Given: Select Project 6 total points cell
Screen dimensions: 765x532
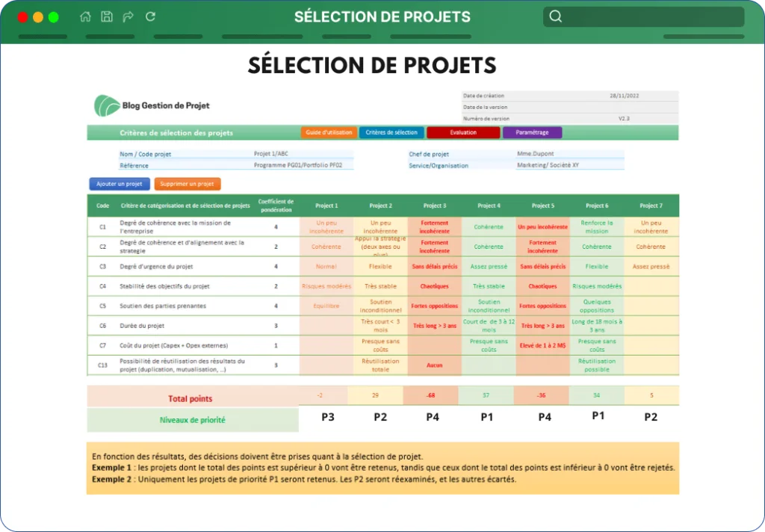Looking at the screenshot, I should 597,395.
